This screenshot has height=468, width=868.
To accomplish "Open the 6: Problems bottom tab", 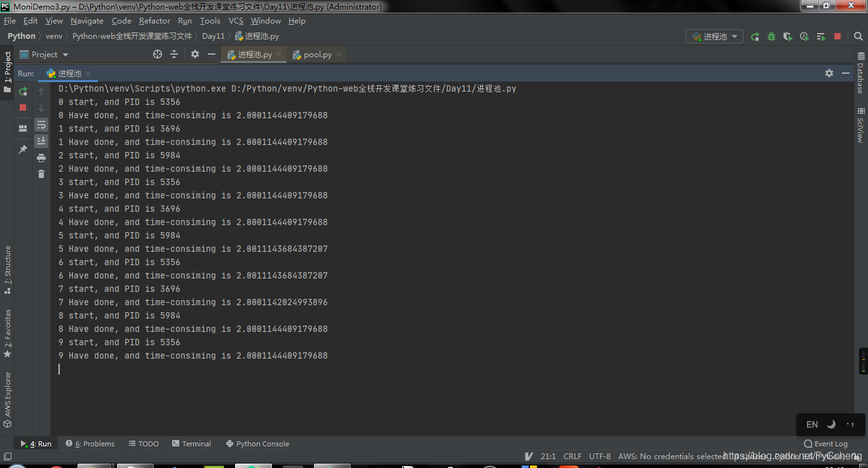I will tap(90, 444).
